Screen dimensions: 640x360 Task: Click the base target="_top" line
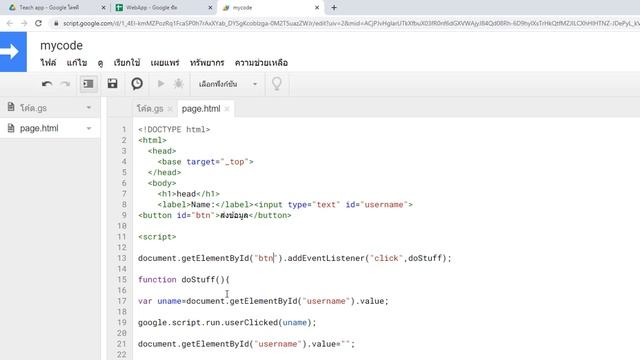click(206, 162)
